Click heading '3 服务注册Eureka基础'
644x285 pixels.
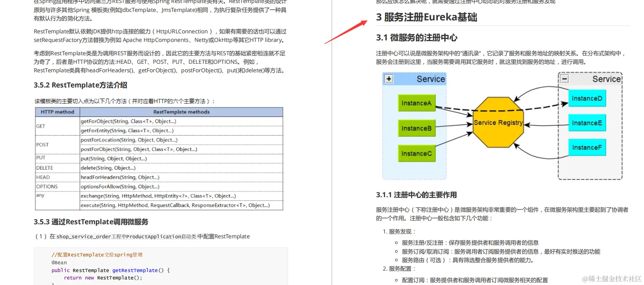click(x=427, y=17)
